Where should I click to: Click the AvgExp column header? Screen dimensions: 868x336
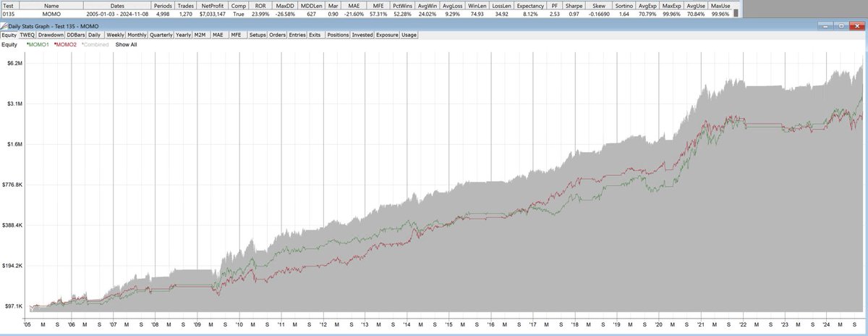(x=648, y=6)
